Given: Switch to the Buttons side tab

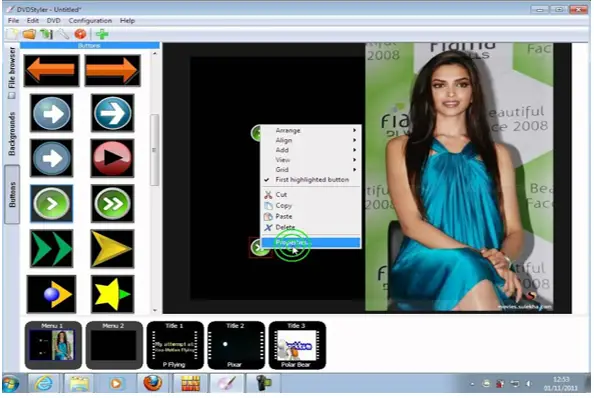Looking at the screenshot, I should coord(12,194).
